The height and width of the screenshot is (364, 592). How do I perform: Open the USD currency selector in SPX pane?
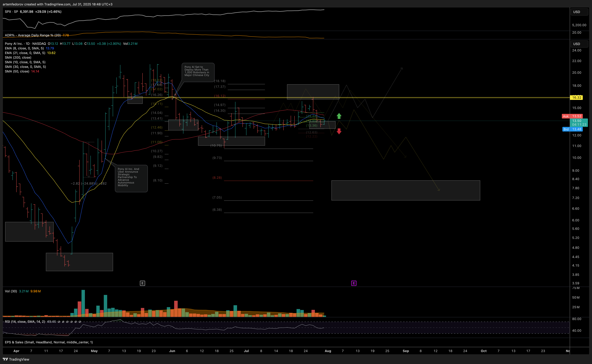[579, 12]
